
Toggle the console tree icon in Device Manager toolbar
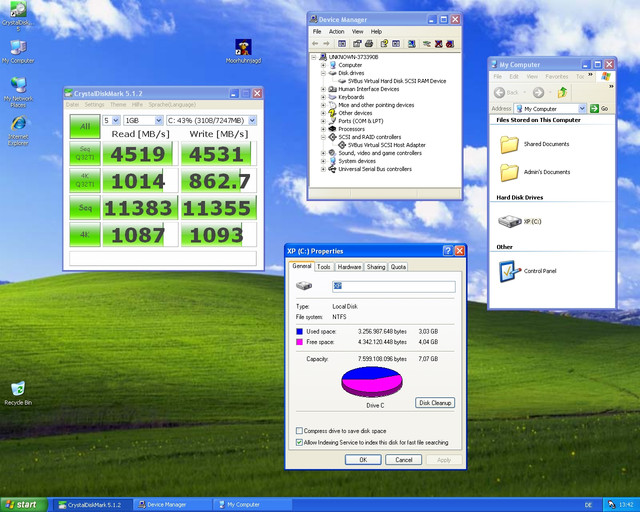click(x=342, y=44)
